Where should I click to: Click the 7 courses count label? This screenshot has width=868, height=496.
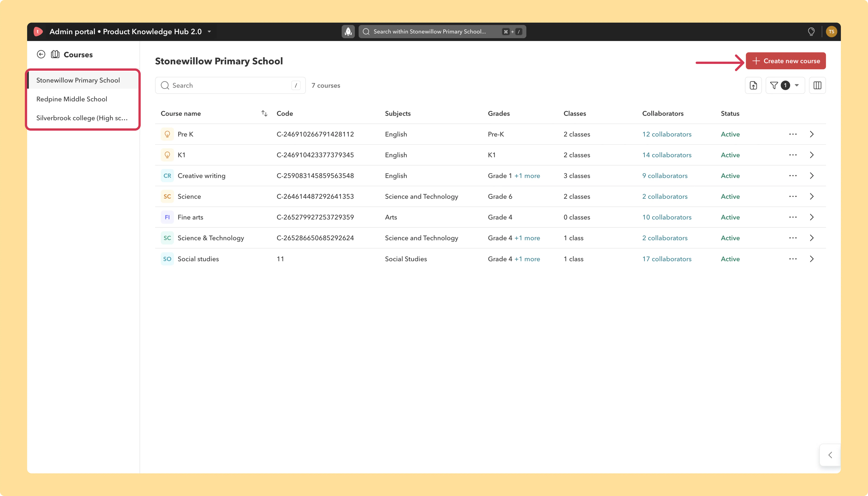pyautogui.click(x=326, y=86)
